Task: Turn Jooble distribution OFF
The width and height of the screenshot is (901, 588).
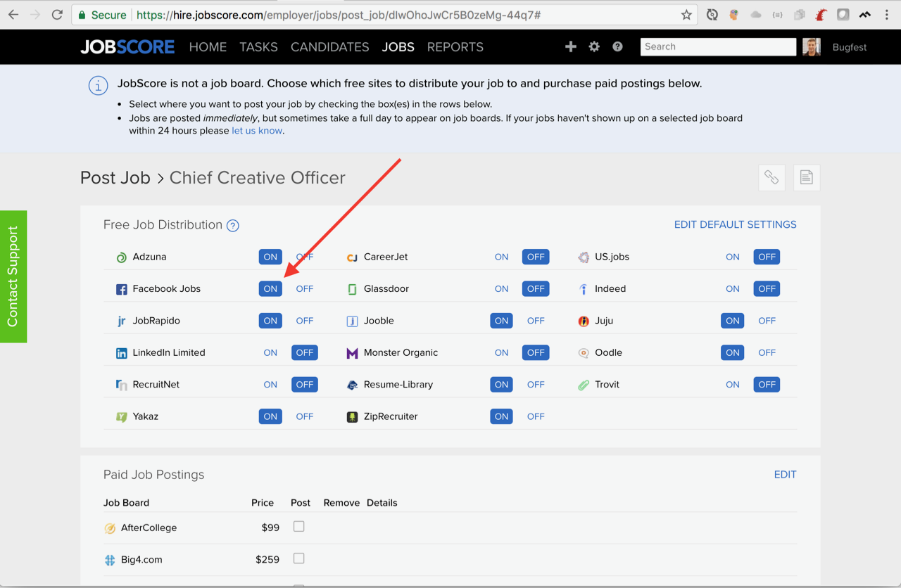Action: point(536,321)
